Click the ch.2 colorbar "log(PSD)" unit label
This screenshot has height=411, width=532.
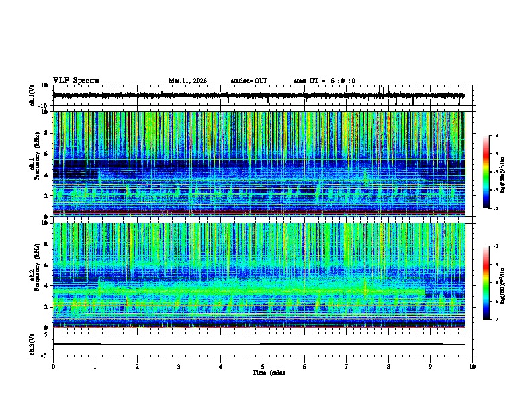tap(503, 285)
